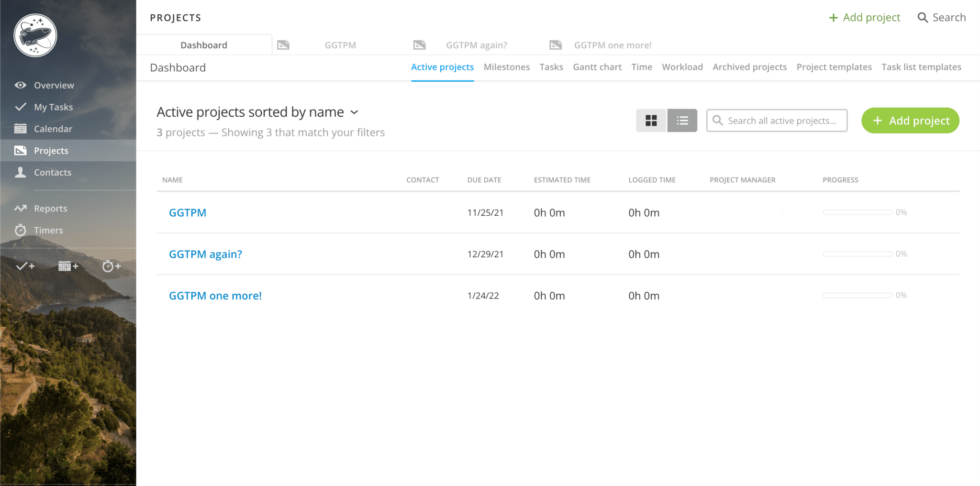Click the My Tasks checkmark icon
980x486 pixels.
click(20, 107)
